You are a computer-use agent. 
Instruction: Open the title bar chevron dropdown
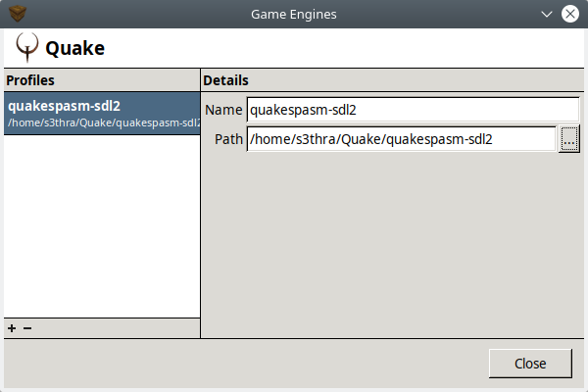click(x=547, y=15)
